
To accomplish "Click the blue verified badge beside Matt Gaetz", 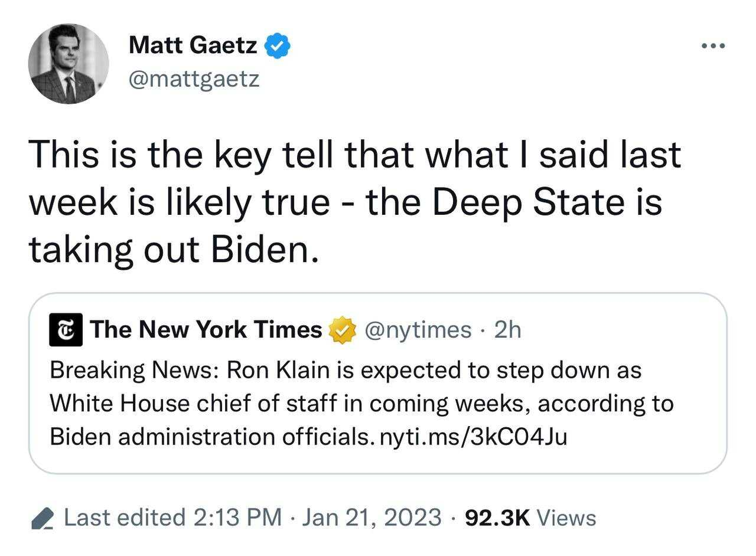I will pyautogui.click(x=276, y=46).
